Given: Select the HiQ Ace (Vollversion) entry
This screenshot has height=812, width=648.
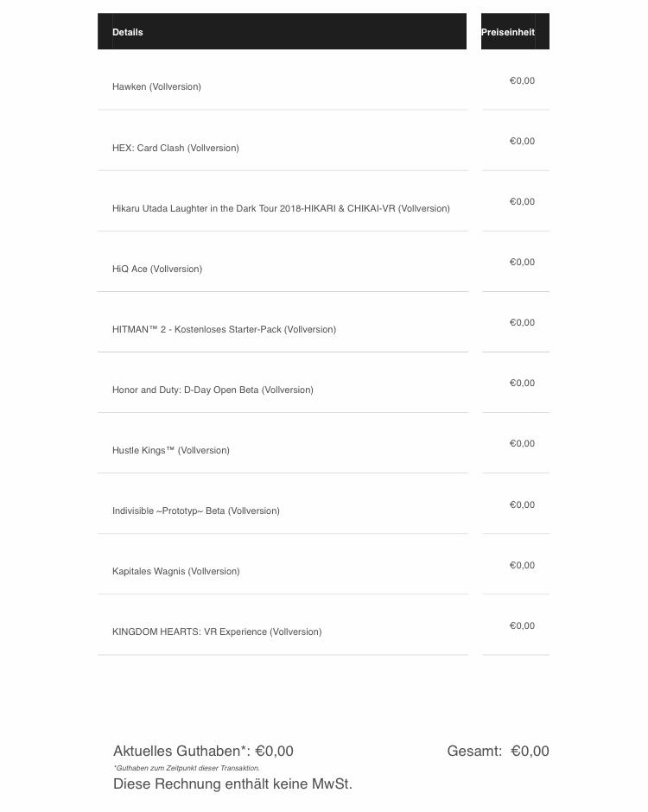Looking at the screenshot, I should (157, 269).
